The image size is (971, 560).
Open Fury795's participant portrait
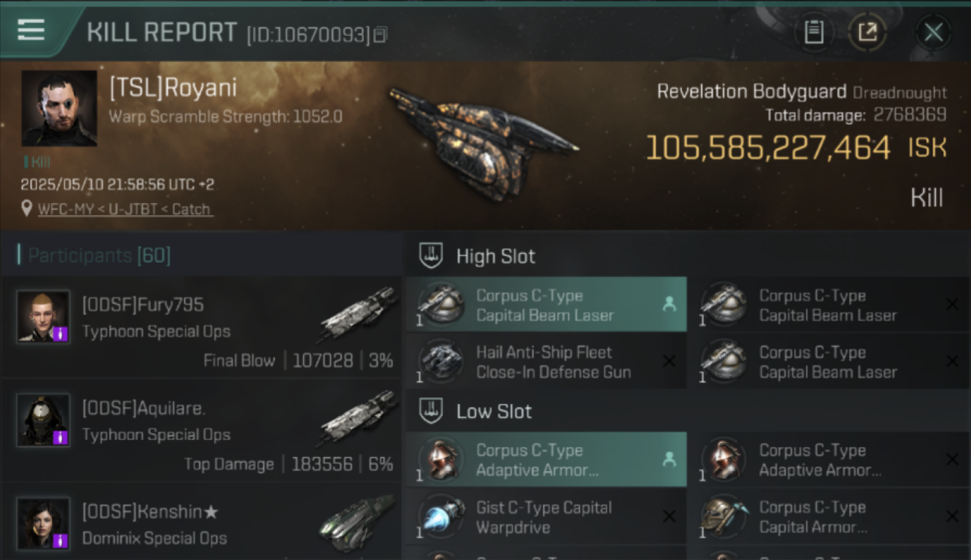click(x=43, y=317)
